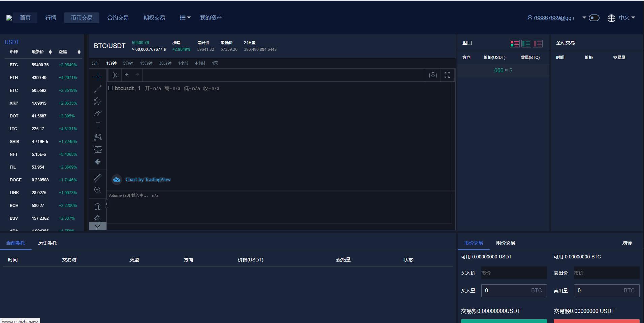Open the 中文 language dropdown
The image size is (644, 323).
622,18
